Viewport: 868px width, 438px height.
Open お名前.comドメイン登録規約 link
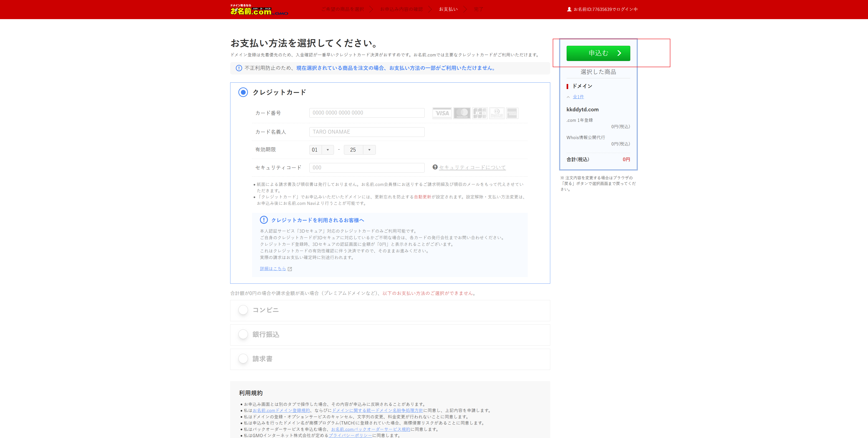pyautogui.click(x=281, y=410)
